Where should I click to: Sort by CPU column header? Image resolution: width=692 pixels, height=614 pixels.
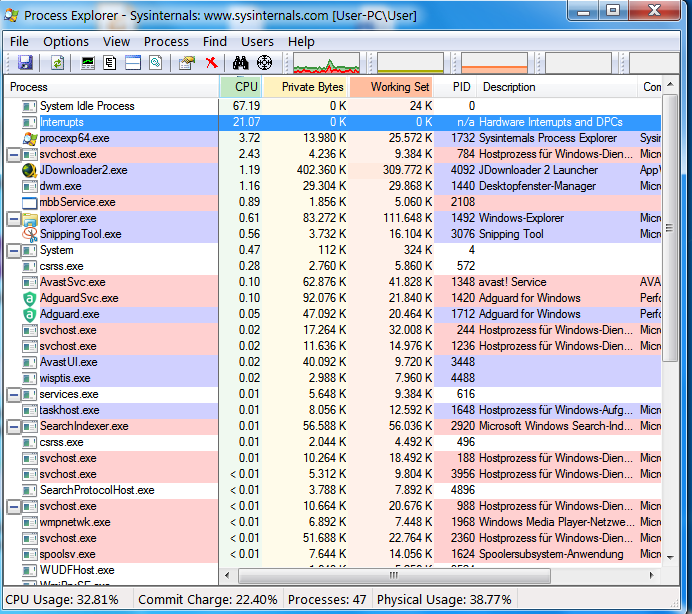[241, 87]
